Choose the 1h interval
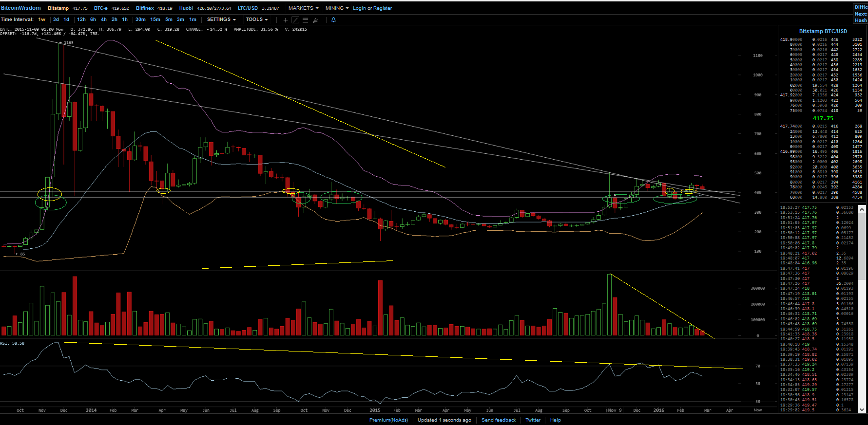868x425 pixels. click(125, 19)
